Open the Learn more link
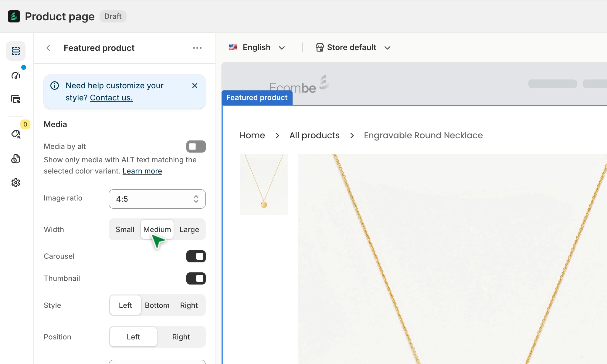Viewport: 607px width, 364px height. pyautogui.click(x=142, y=171)
